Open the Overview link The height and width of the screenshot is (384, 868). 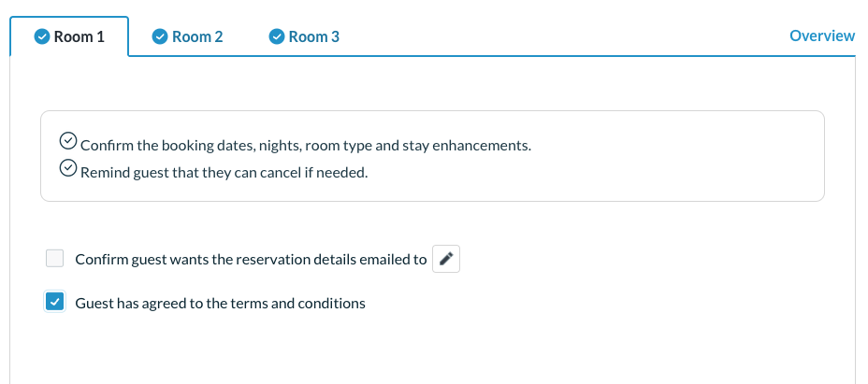coord(821,36)
